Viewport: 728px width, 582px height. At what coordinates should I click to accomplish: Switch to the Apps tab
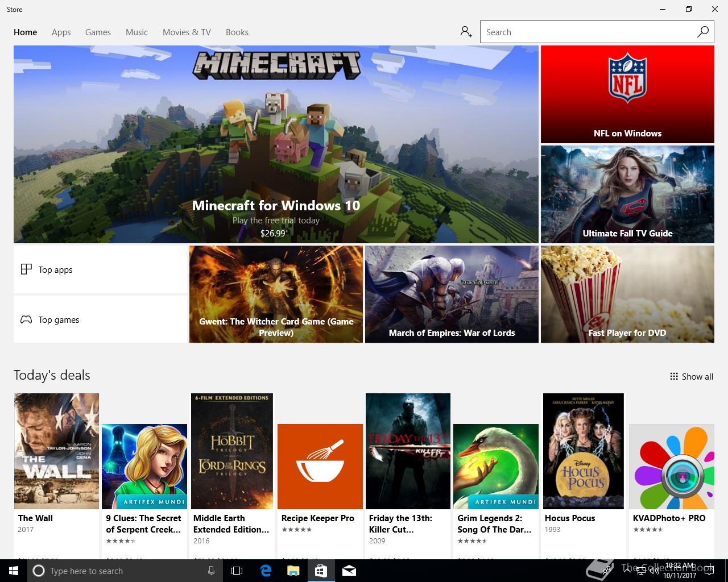click(61, 32)
